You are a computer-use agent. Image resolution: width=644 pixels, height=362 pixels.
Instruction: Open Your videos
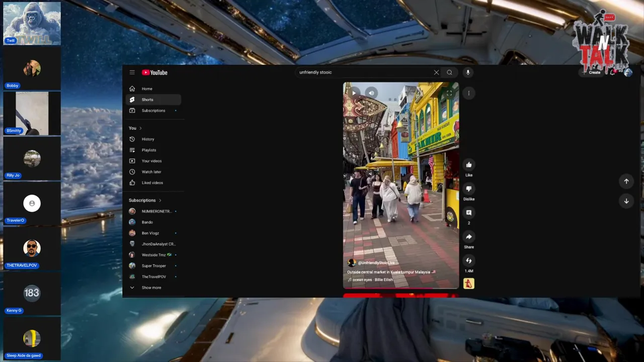click(x=153, y=161)
